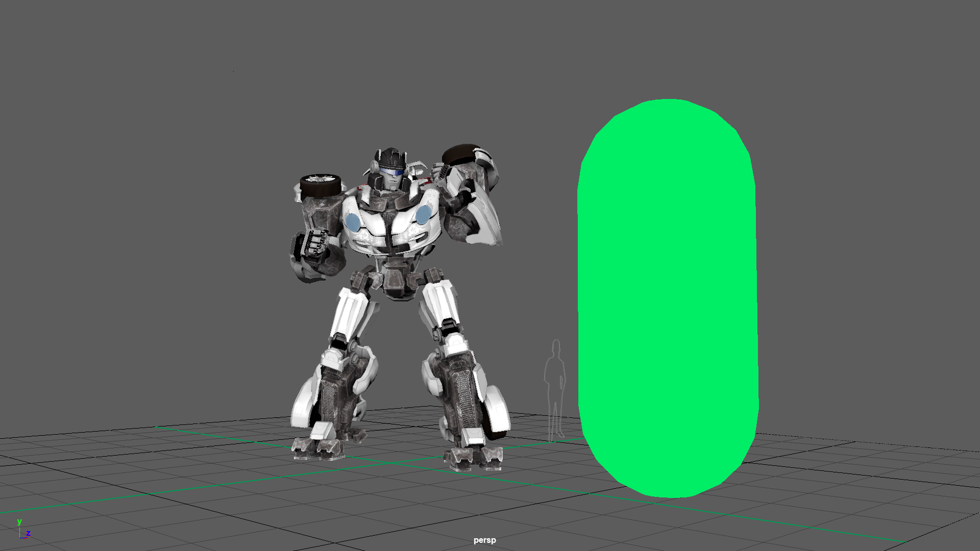Click the right blue headlight on chest
980x551 pixels.
[x=423, y=215]
